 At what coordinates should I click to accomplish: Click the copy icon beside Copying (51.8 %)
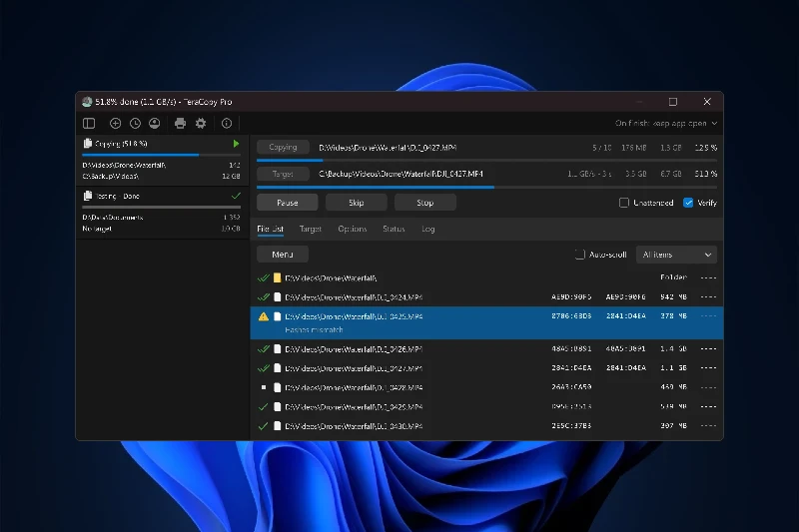[x=88, y=144]
